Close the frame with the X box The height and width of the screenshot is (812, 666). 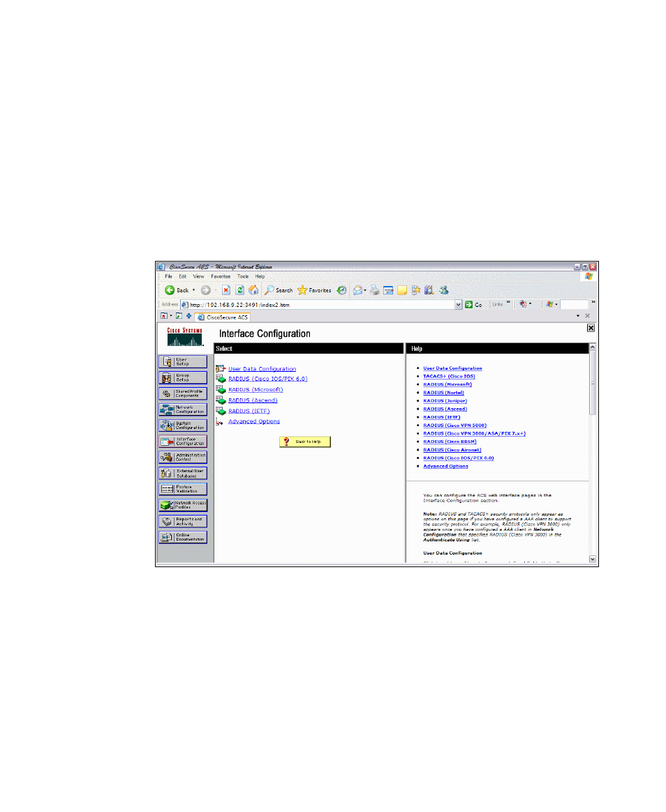point(591,329)
